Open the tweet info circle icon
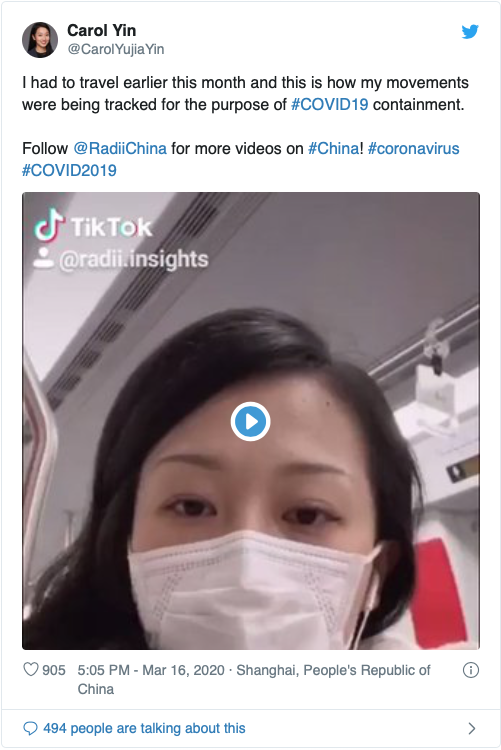 (470, 670)
